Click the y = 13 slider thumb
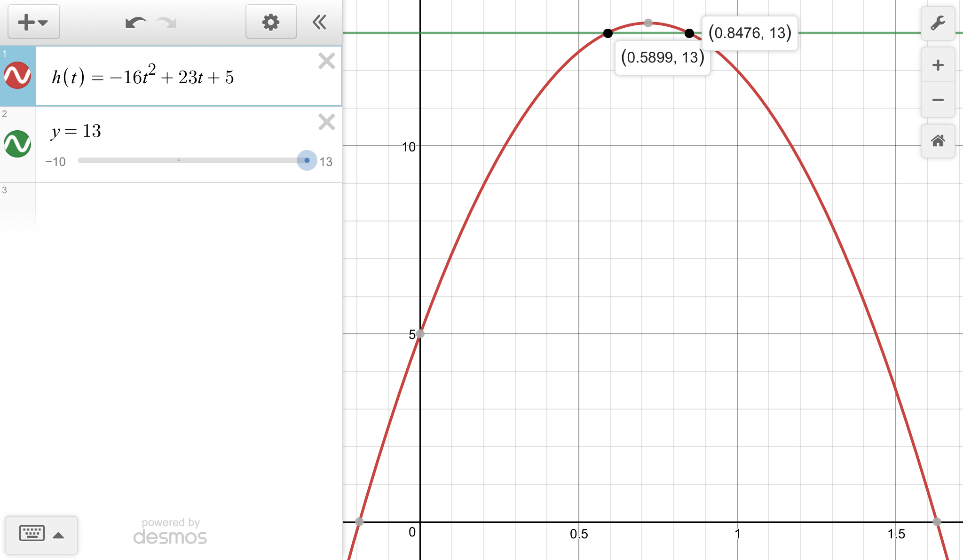The height and width of the screenshot is (560, 963). 307,160
